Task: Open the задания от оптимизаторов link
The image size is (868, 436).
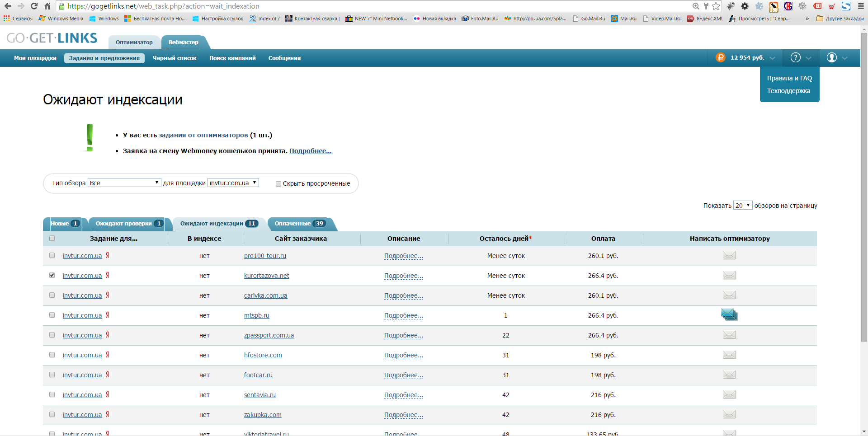Action: [x=203, y=135]
